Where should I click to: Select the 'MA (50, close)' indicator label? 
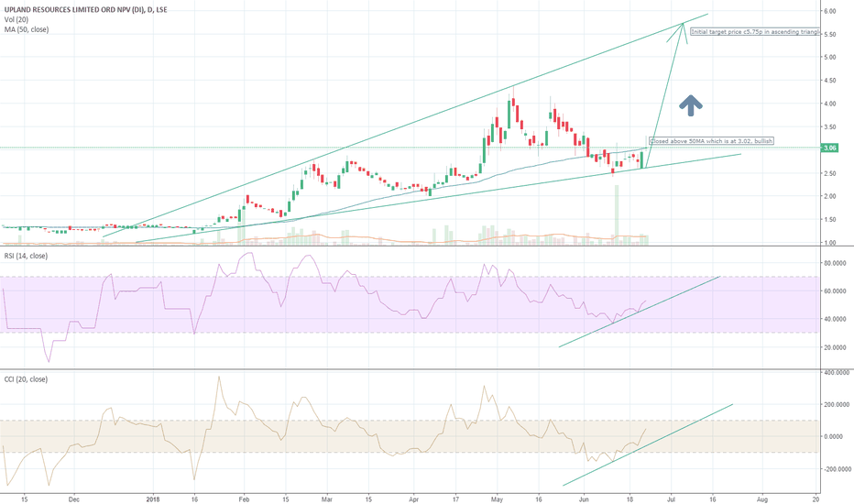(27, 29)
